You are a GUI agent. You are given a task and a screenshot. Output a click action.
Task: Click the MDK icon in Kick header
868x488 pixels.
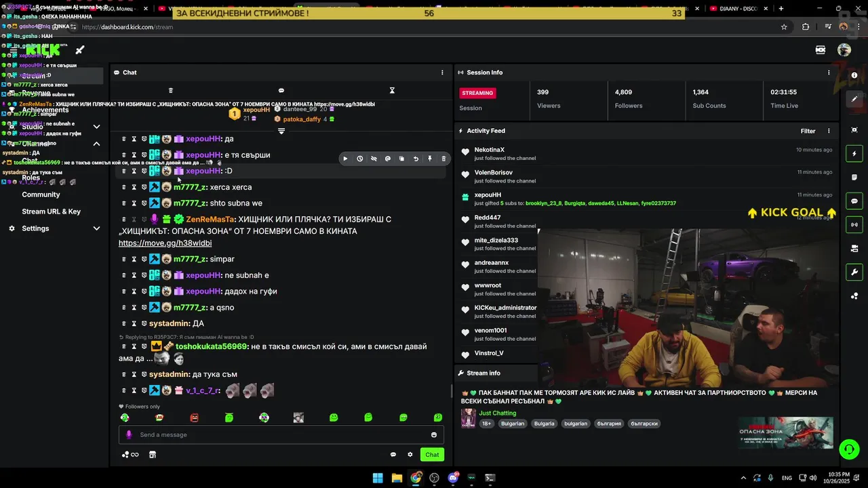(x=821, y=49)
